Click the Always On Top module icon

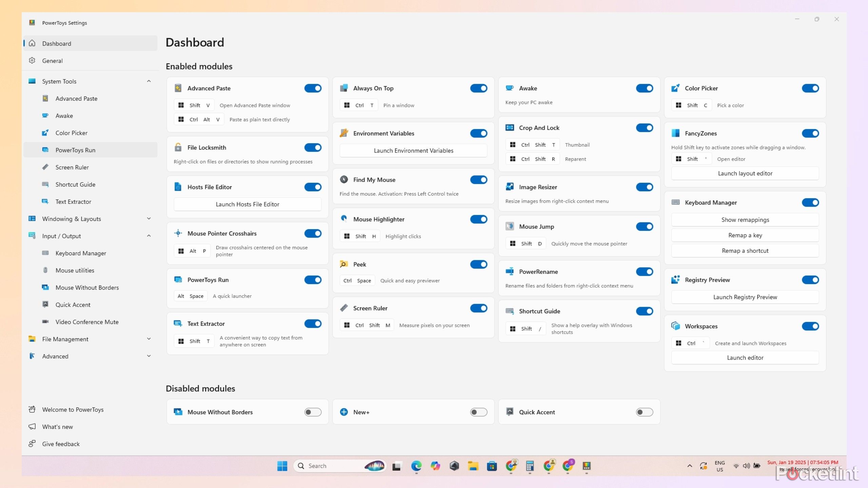pos(344,88)
